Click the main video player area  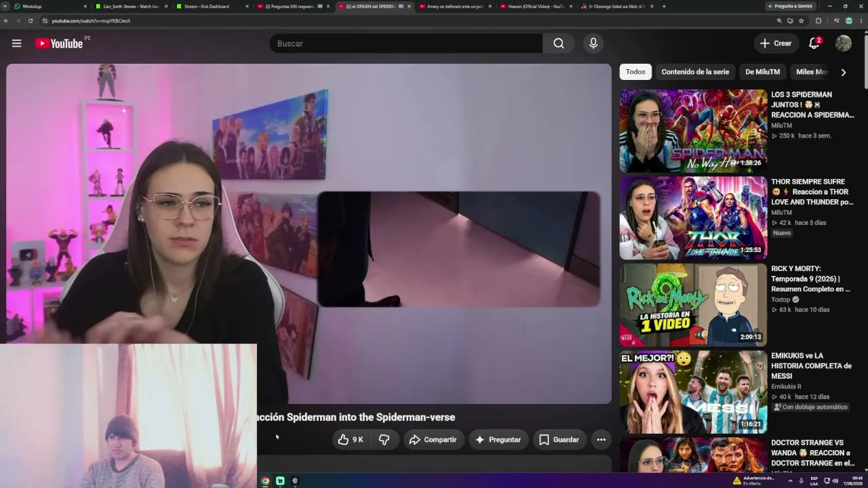[309, 234]
